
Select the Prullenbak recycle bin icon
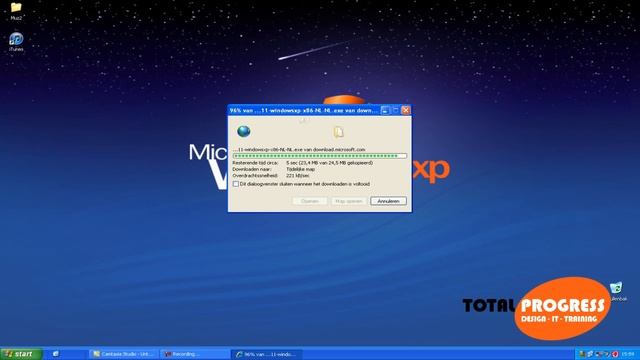point(617,291)
